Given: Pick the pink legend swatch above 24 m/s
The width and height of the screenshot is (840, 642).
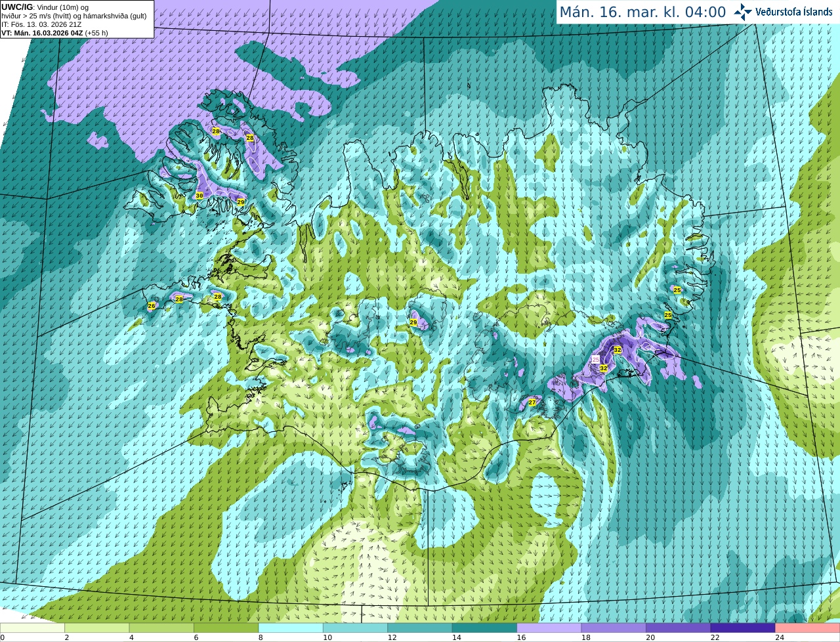Looking at the screenshot, I should (x=808, y=628).
